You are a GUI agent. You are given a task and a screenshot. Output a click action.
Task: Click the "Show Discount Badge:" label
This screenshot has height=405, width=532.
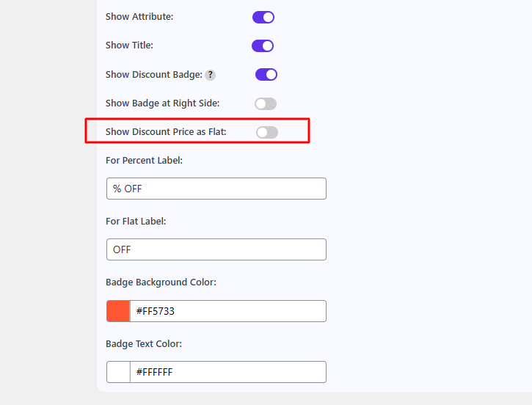(153, 74)
